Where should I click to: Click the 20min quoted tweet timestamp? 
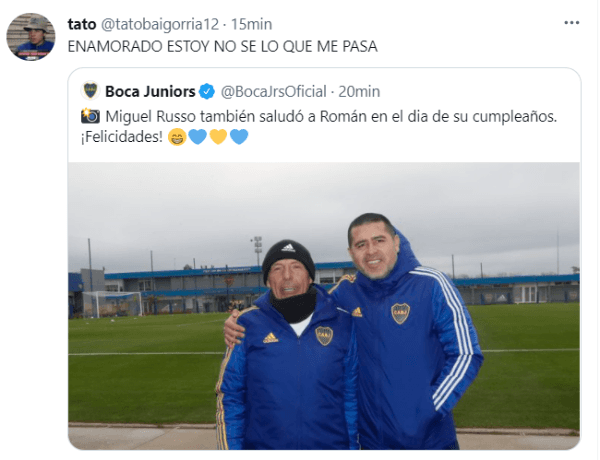click(359, 92)
